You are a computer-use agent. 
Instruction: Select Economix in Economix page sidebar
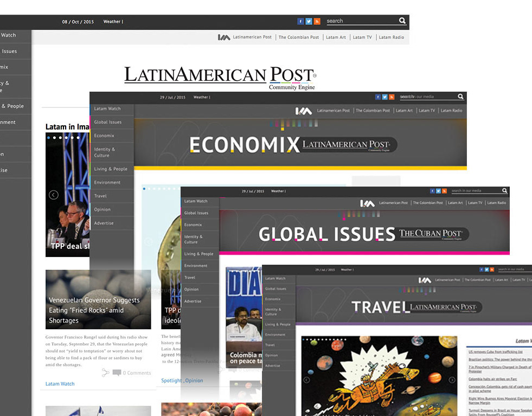(x=104, y=136)
